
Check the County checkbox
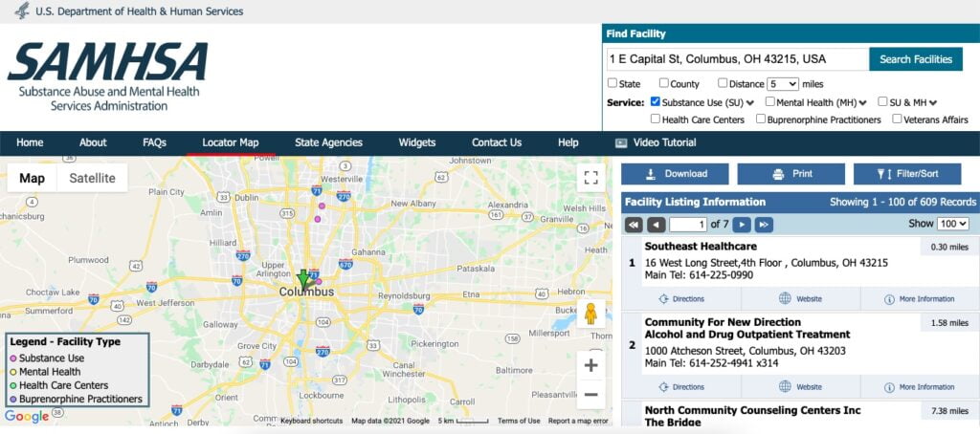tap(664, 83)
